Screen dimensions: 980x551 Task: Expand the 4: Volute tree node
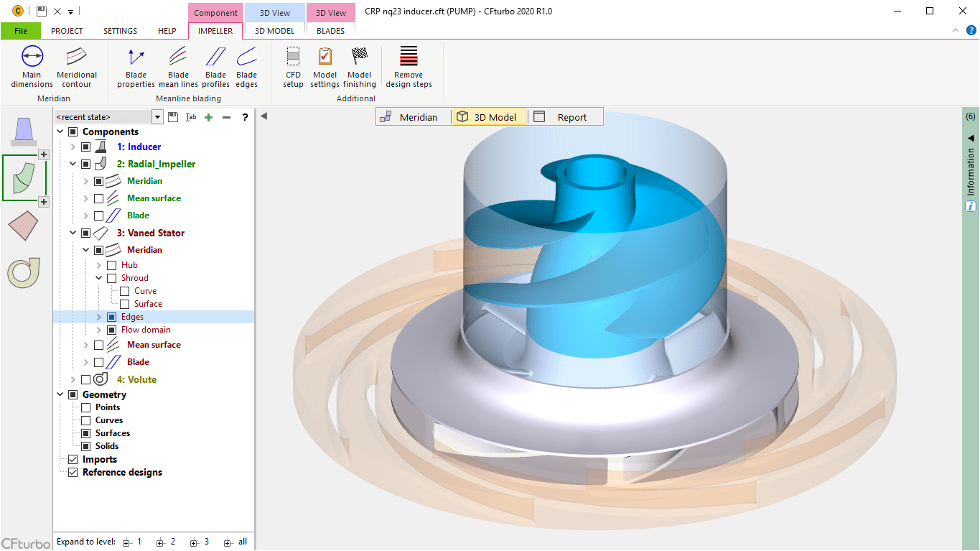(x=73, y=379)
